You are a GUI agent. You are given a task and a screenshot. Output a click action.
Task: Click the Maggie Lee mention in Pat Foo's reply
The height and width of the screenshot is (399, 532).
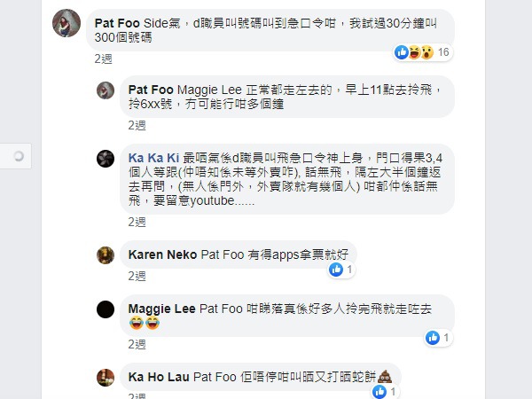pyautogui.click(x=209, y=90)
